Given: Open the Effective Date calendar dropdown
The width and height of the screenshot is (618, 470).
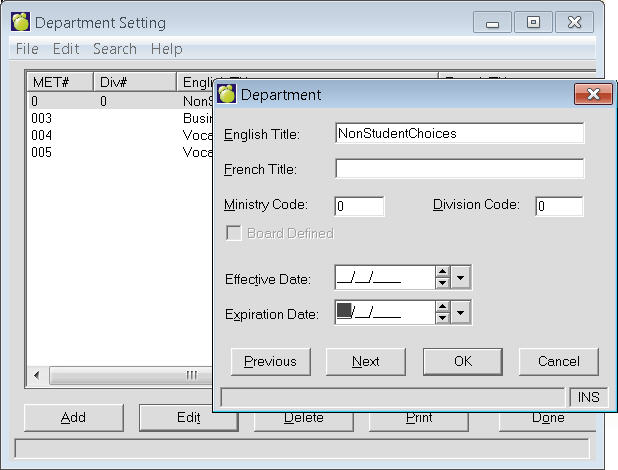Looking at the screenshot, I should pyautogui.click(x=460, y=278).
